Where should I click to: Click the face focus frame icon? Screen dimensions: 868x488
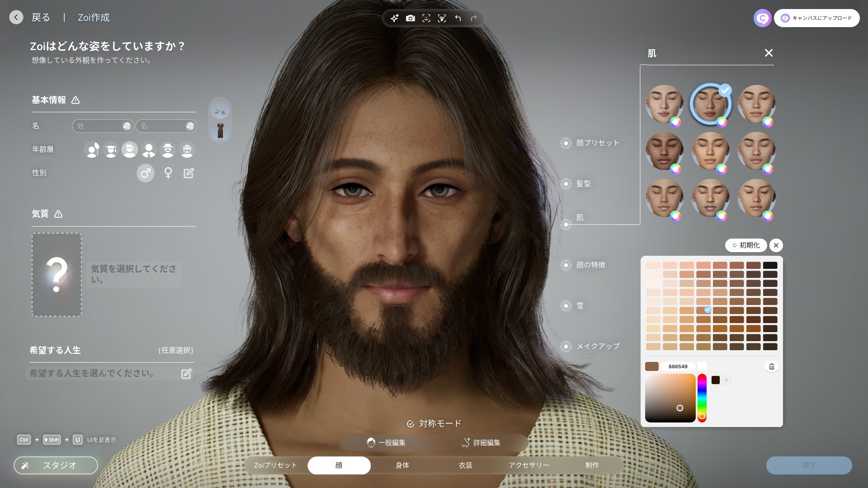426,18
